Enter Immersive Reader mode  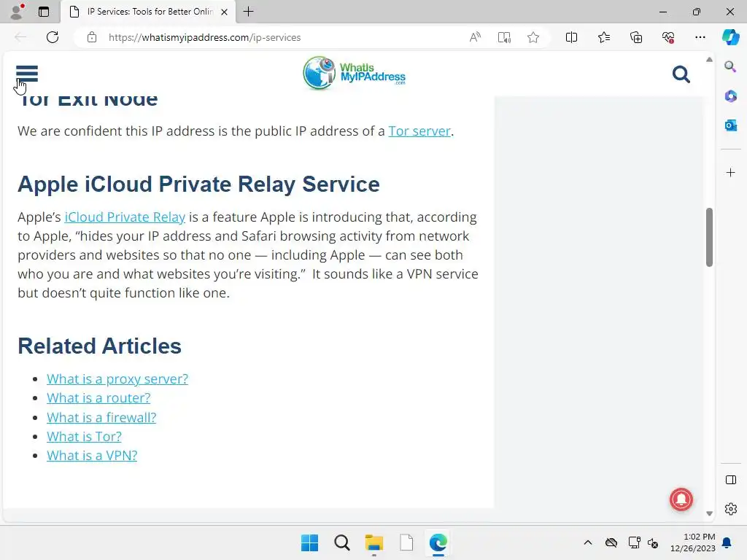pyautogui.click(x=504, y=37)
